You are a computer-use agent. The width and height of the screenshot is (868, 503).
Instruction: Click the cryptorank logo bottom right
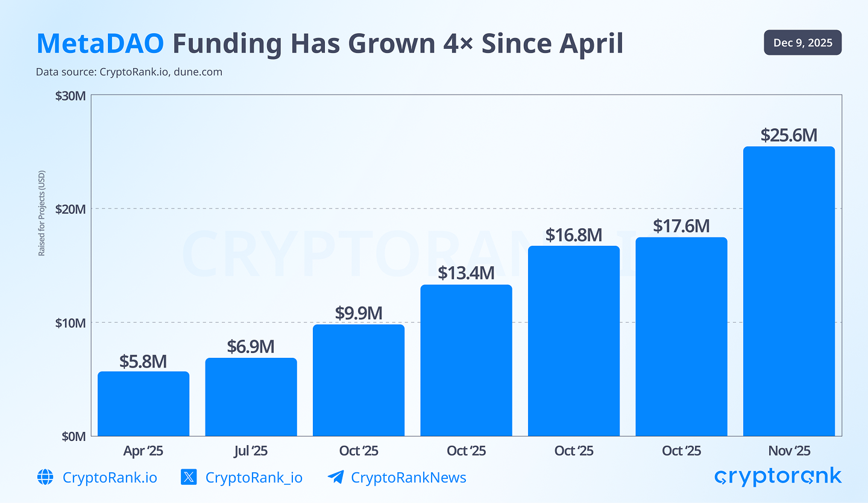click(x=778, y=476)
